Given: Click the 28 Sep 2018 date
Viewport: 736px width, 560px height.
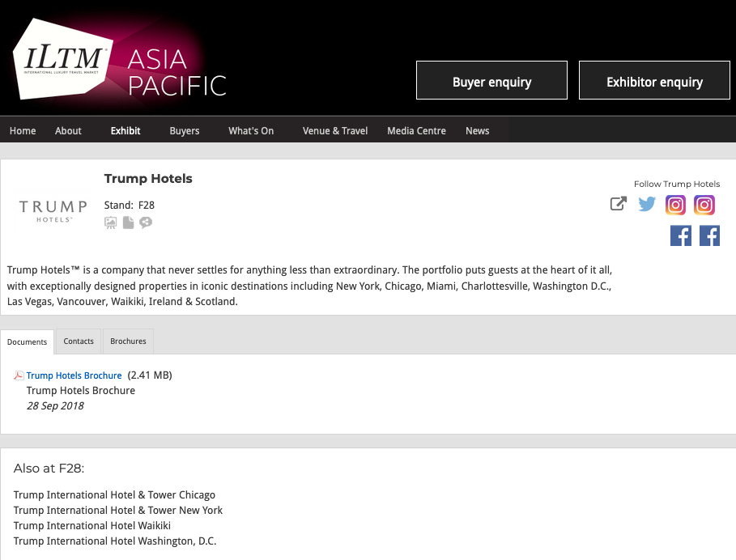Looking at the screenshot, I should 55,406.
